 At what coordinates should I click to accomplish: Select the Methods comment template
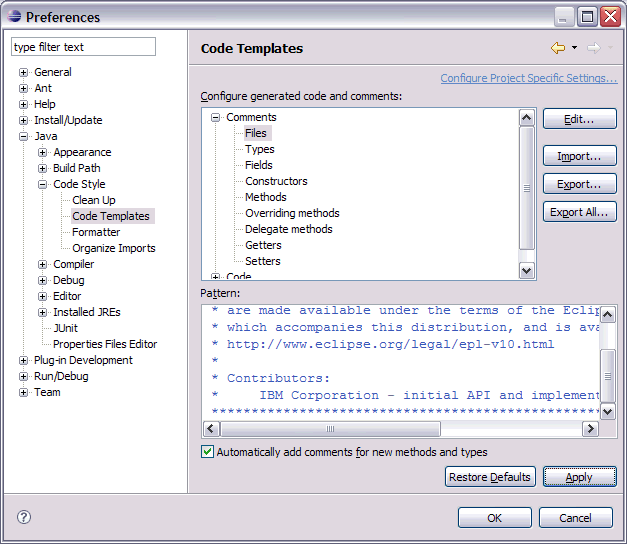click(266, 197)
